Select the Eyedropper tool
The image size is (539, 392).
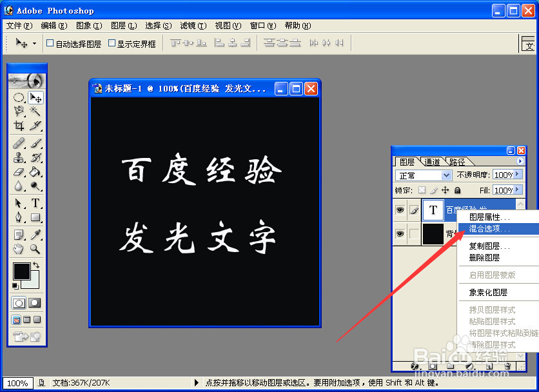pos(37,233)
